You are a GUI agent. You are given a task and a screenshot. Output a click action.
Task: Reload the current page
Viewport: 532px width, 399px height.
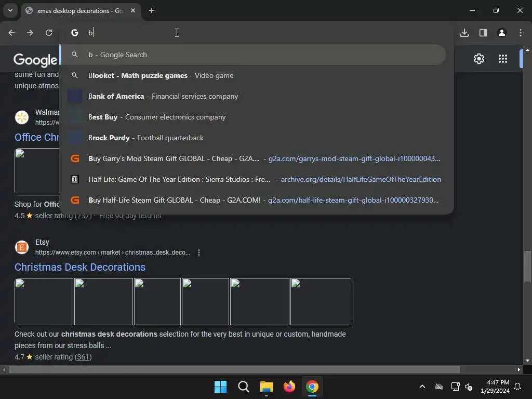[x=49, y=33]
